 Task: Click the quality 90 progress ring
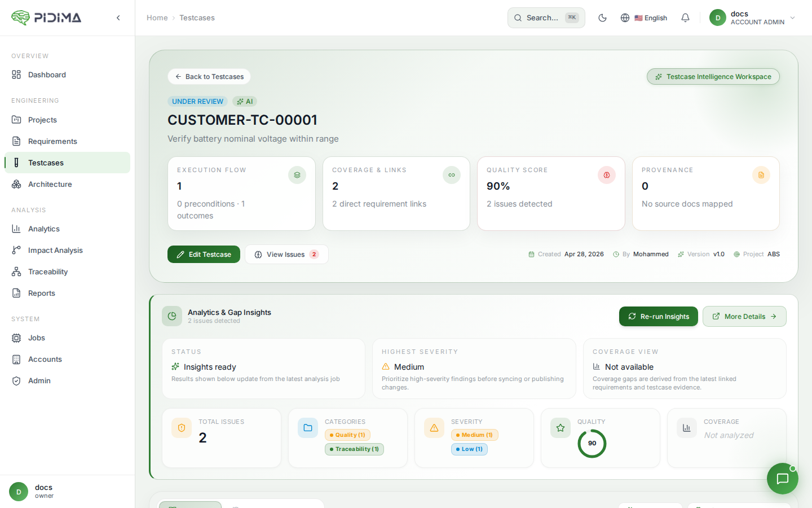pos(592,443)
